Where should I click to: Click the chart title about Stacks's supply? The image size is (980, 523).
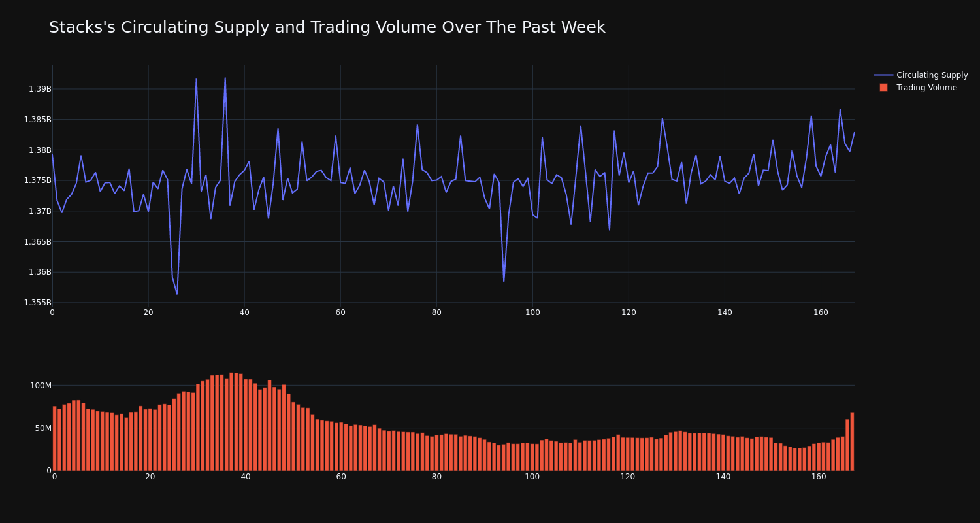pos(327,27)
